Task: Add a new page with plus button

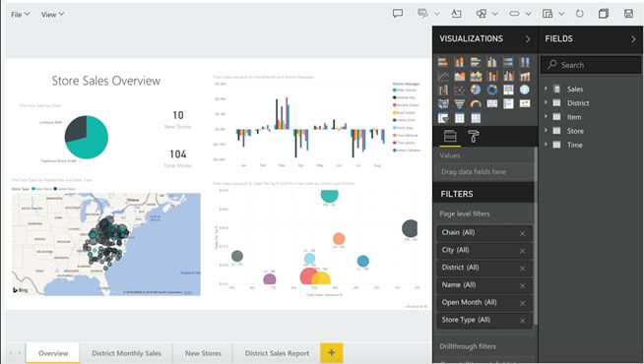Action: point(332,352)
